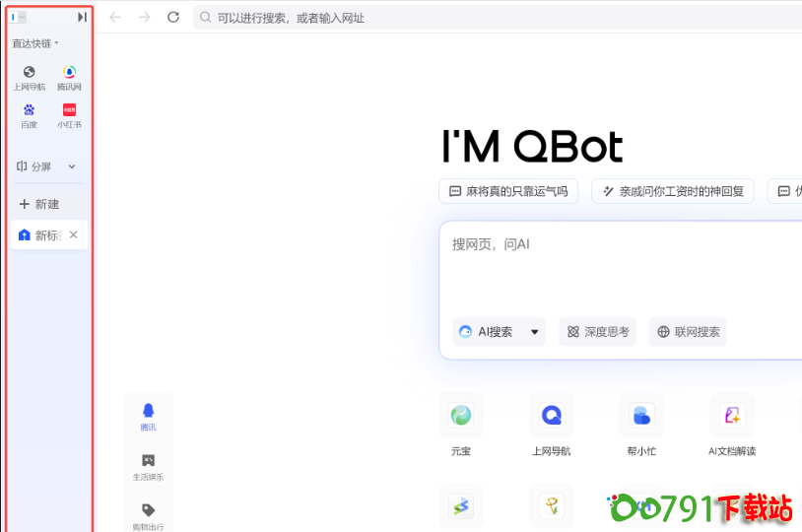This screenshot has width=802, height=532.
Task: Open the 腾讯网 quick link
Action: click(x=69, y=77)
